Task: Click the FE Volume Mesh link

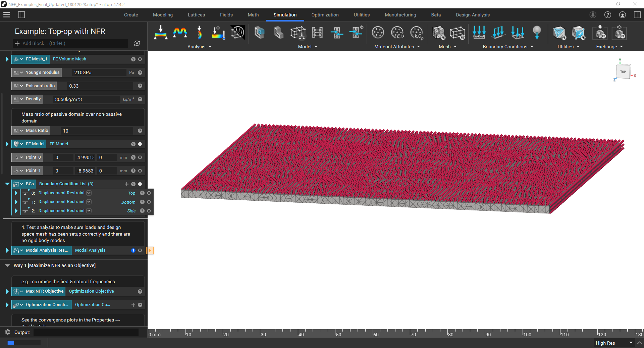Action: [x=69, y=59]
